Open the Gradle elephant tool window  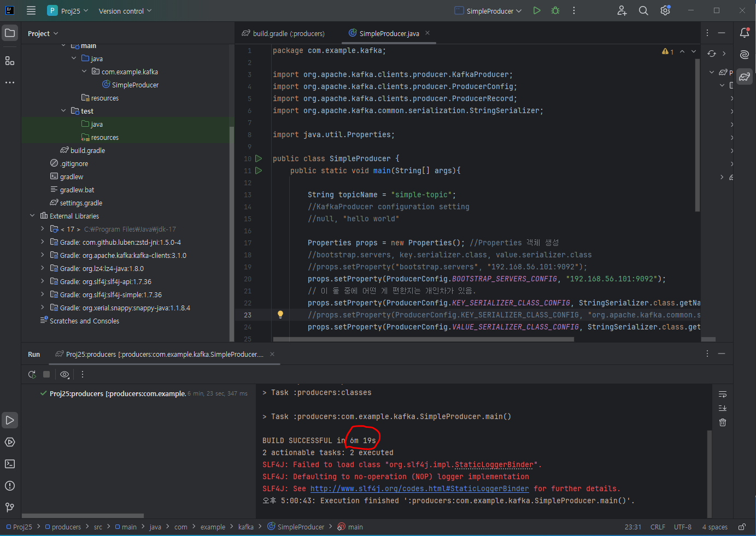pyautogui.click(x=745, y=76)
